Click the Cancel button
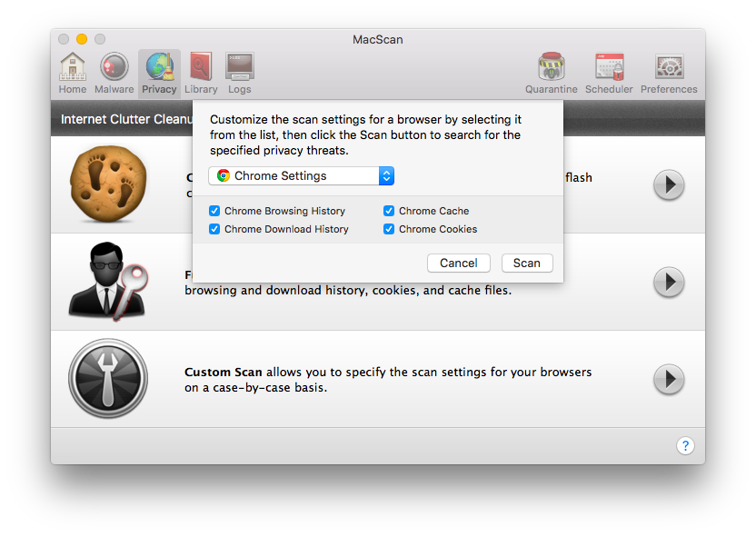The width and height of the screenshot is (756, 537). 459,264
